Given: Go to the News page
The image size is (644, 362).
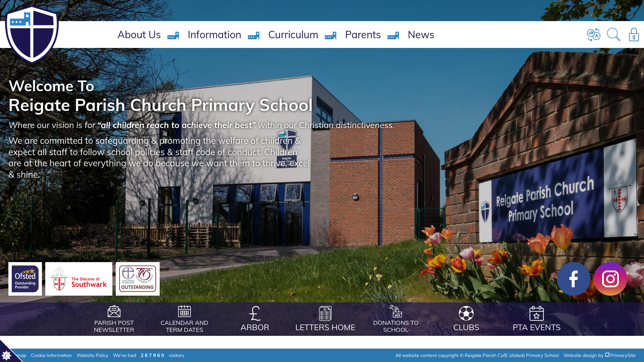Looking at the screenshot, I should (x=421, y=35).
